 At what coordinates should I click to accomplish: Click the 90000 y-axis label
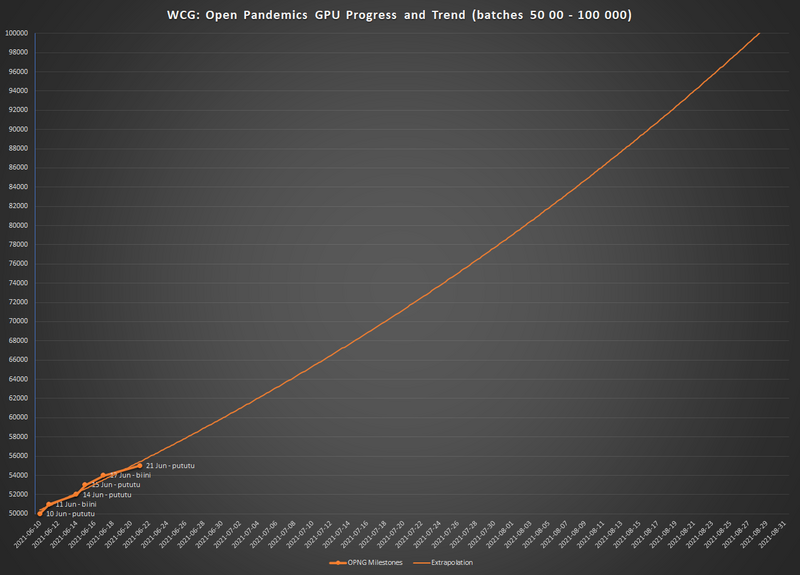[18, 130]
